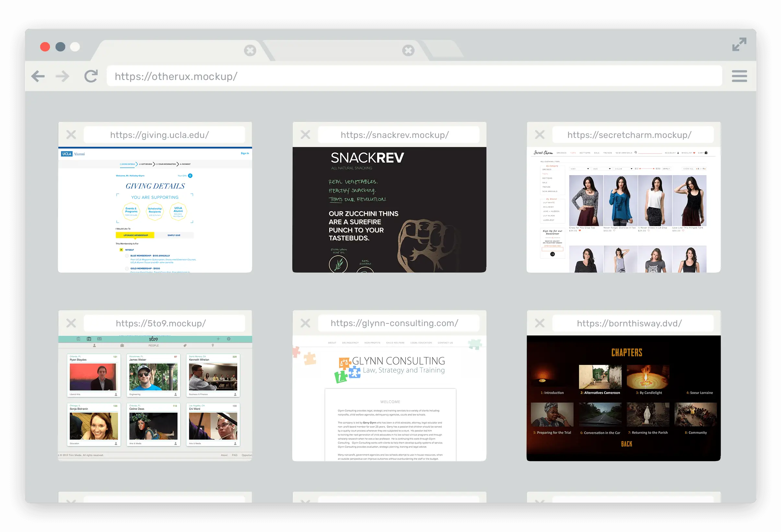
Task: Click the FAQ link in 5to9 footer
Action: [235, 455]
